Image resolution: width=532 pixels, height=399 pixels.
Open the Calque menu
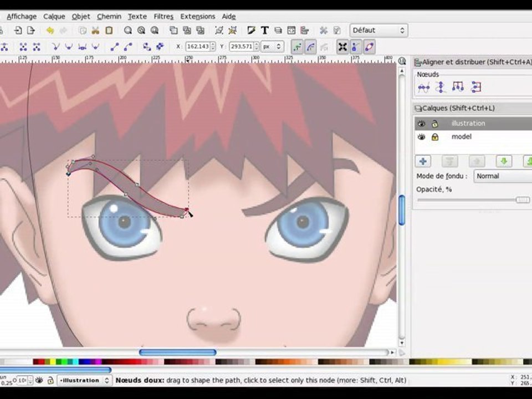click(54, 16)
